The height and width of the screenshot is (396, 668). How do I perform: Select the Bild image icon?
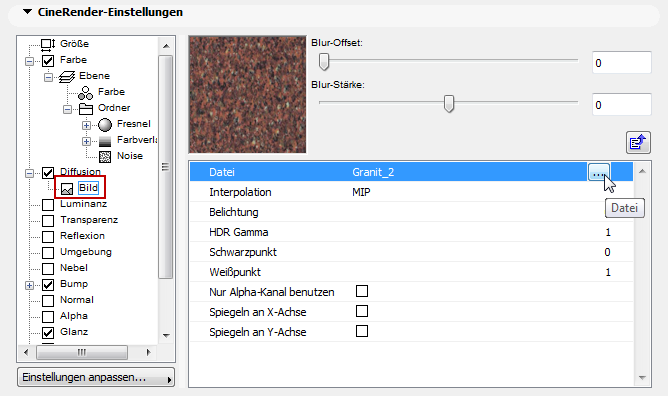coord(67,189)
